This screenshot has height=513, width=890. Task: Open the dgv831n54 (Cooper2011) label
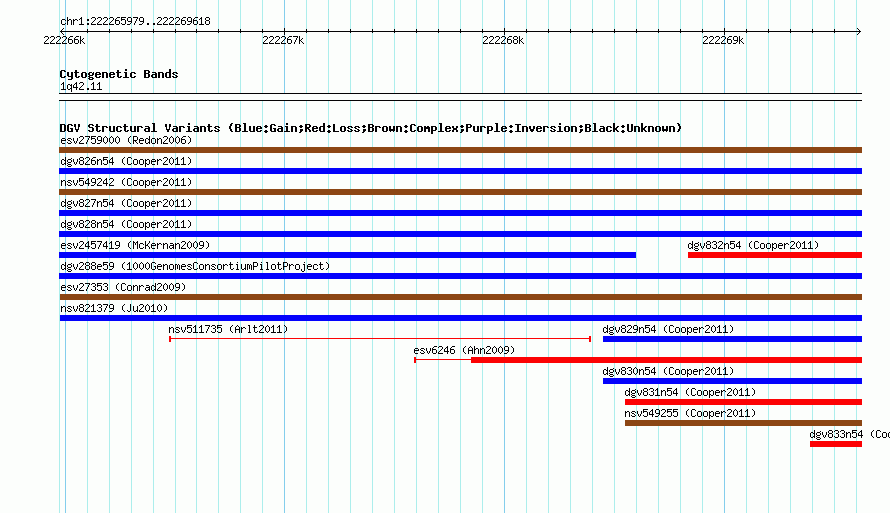690,392
